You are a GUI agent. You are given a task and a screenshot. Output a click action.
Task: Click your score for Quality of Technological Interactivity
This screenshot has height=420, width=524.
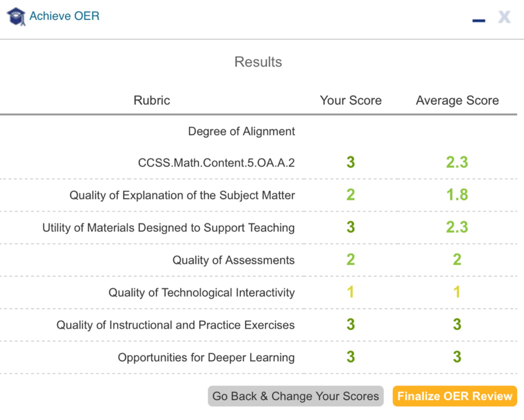point(351,292)
